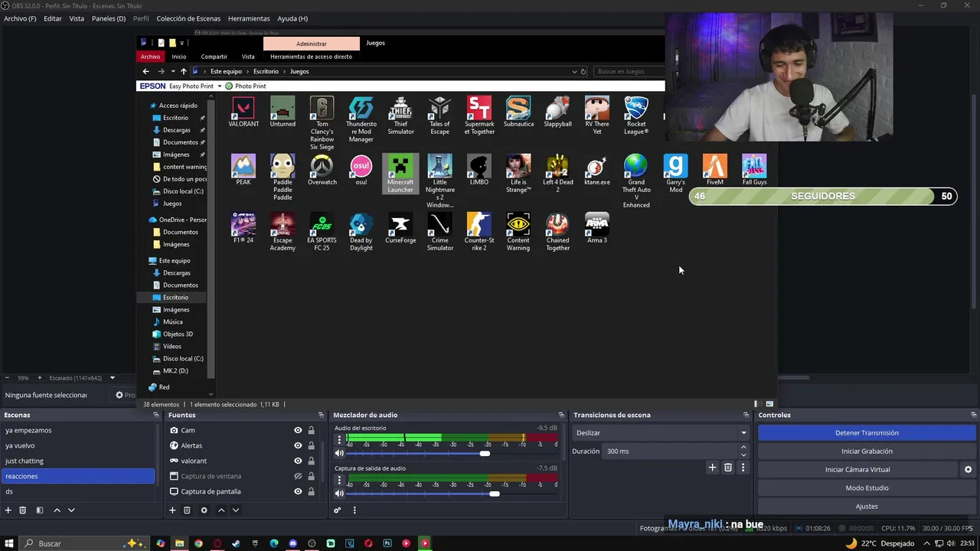The height and width of the screenshot is (551, 980).
Task: Open options dots for Captura de salida de audio
Action: pyautogui.click(x=339, y=481)
